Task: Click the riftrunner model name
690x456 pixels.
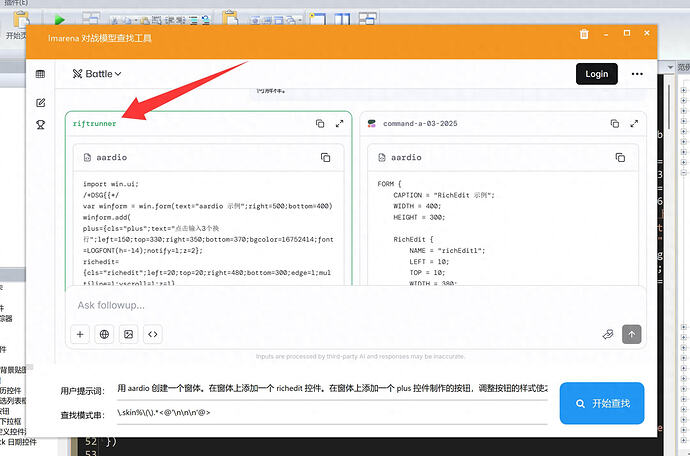Action: 95,124
